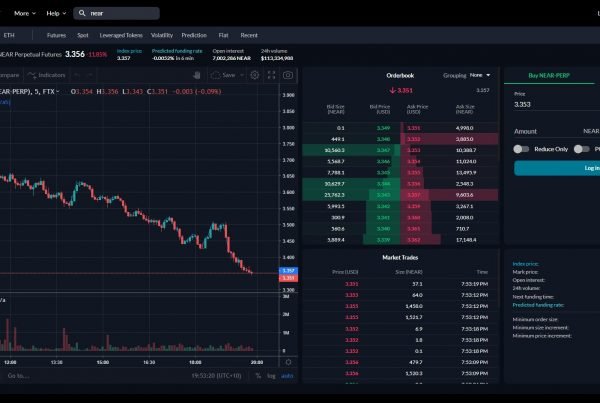This screenshot has height=403, width=600.
Task: Toggle the switch right of Reduce Only
Action: pos(582,149)
